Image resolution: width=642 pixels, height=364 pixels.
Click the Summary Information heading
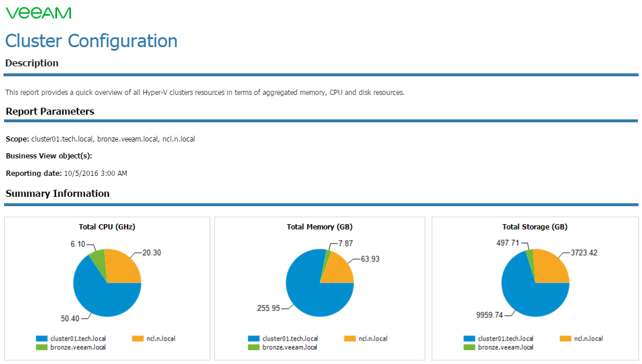click(x=58, y=194)
